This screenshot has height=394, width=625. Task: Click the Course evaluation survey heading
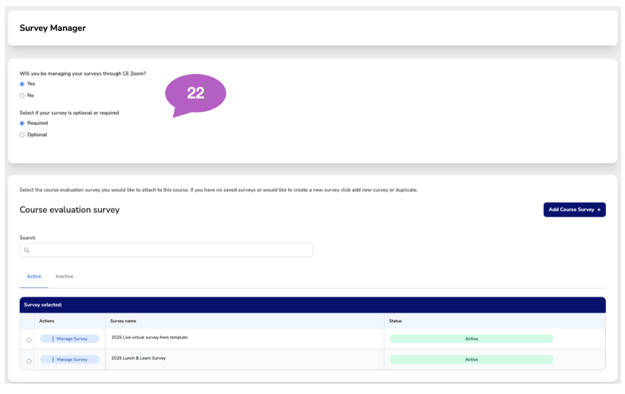(70, 210)
